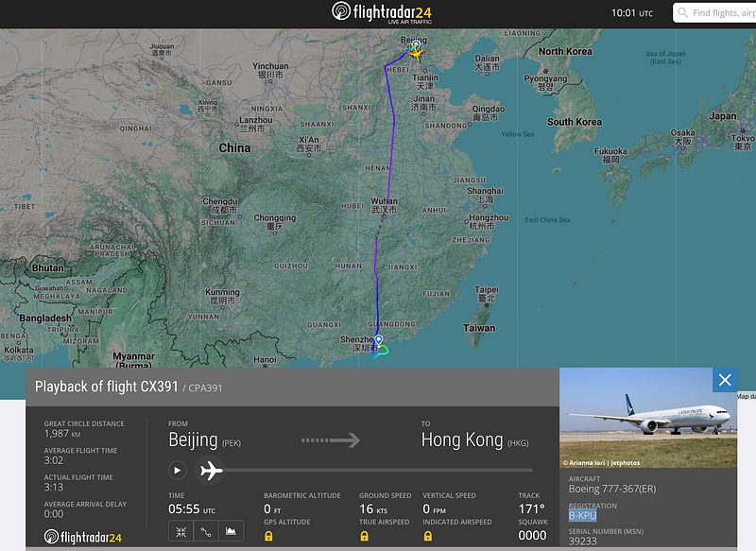Screen dimensions: 756x551
Task: Open the altitude graph chart icon
Action: point(231,531)
